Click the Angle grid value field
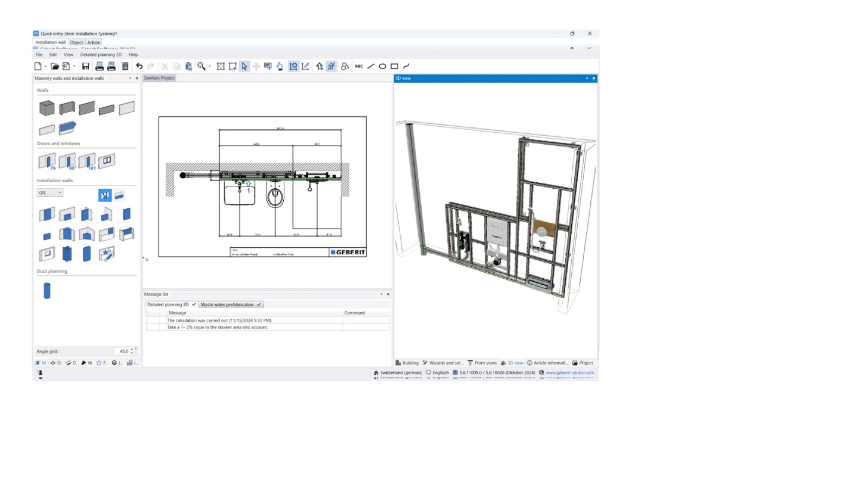Viewport: 868px width, 488px height. 123,351
